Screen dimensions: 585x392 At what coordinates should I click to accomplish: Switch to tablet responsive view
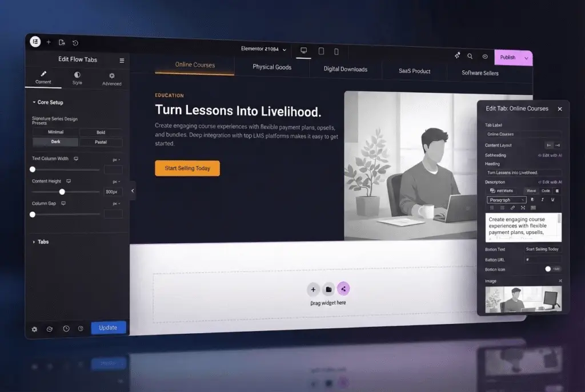(x=321, y=51)
